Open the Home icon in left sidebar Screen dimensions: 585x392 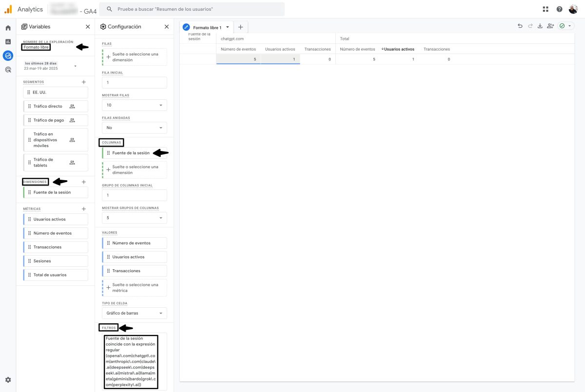tap(8, 28)
